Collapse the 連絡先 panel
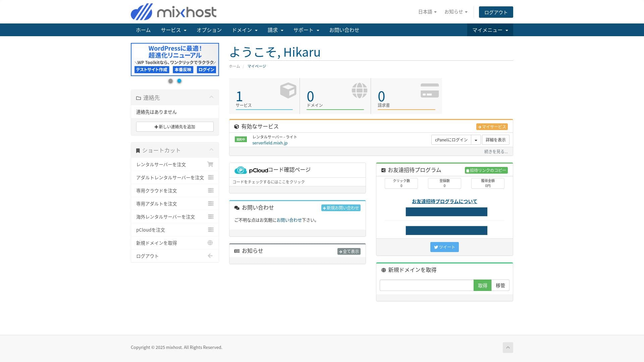 point(211,97)
